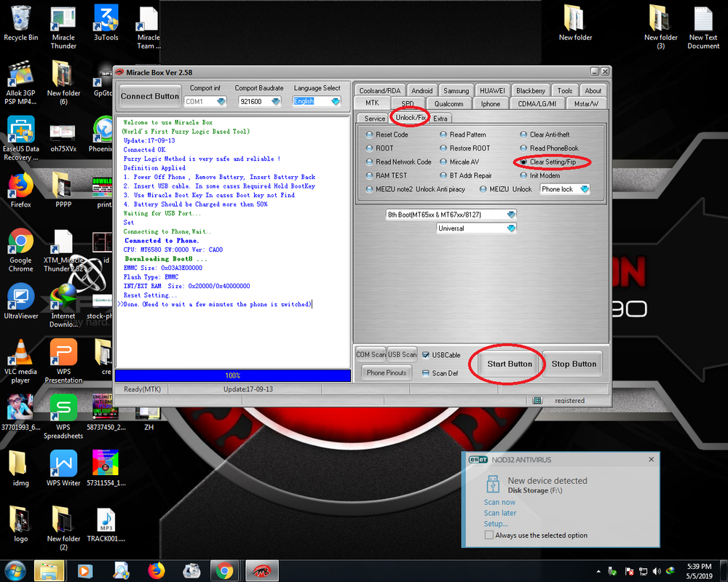The image size is (728, 582).
Task: Switch to the HUAWEI tab
Action: pos(492,90)
